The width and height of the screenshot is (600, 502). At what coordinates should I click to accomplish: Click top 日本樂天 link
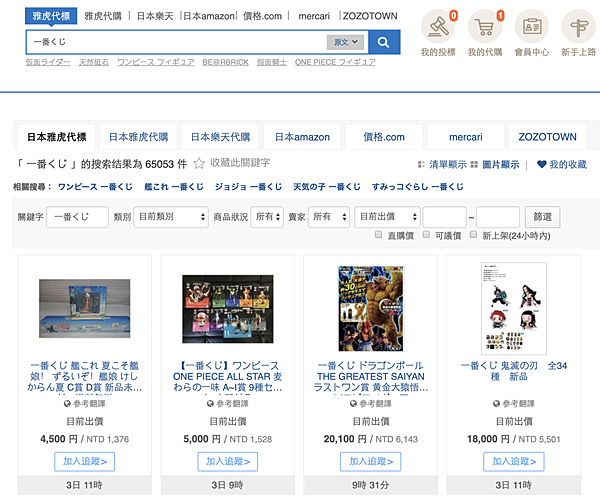click(x=155, y=16)
